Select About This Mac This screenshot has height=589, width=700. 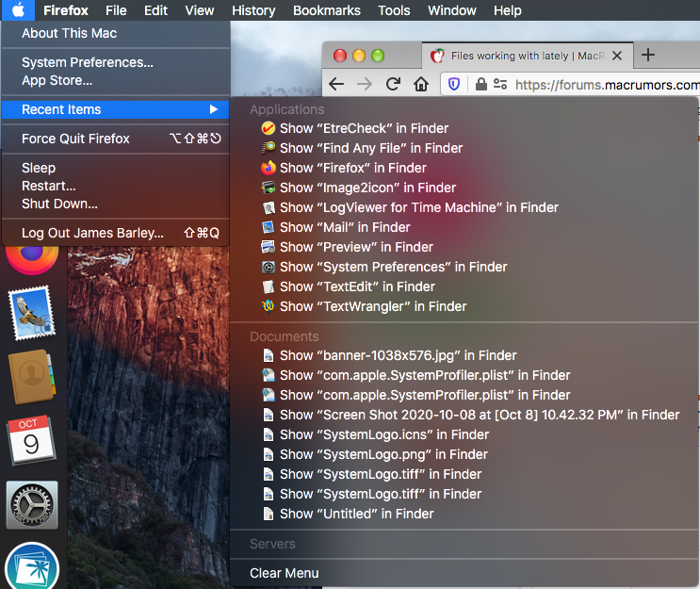[116, 34]
